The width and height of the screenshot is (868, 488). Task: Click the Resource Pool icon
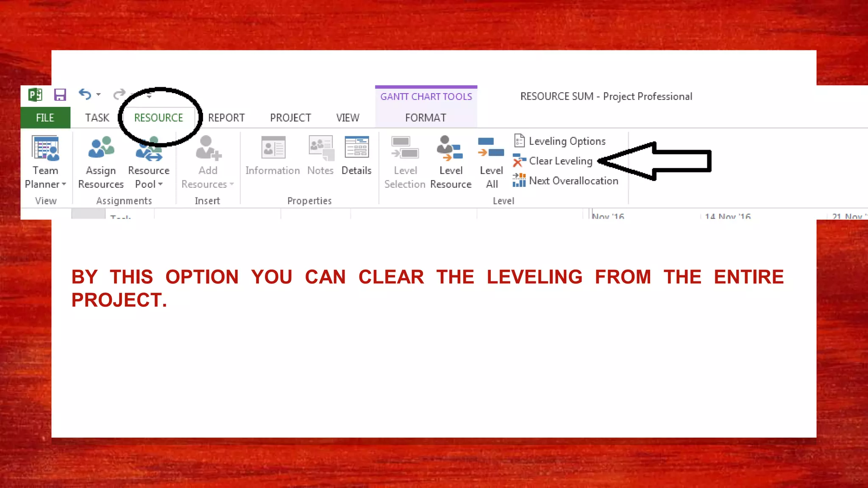click(x=149, y=149)
